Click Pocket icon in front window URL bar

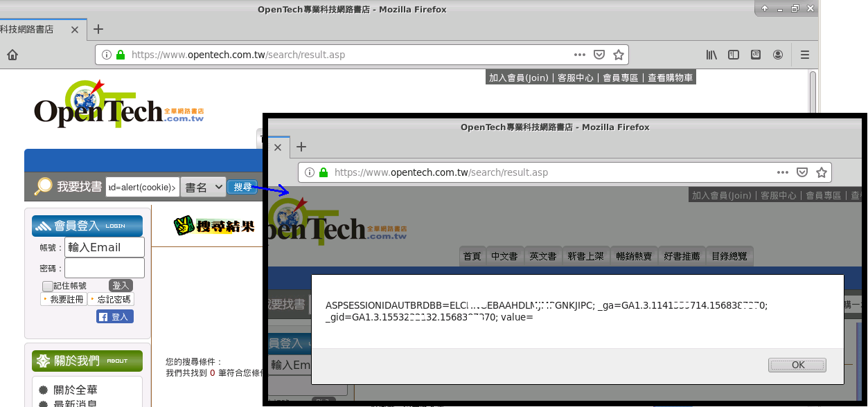coord(802,172)
